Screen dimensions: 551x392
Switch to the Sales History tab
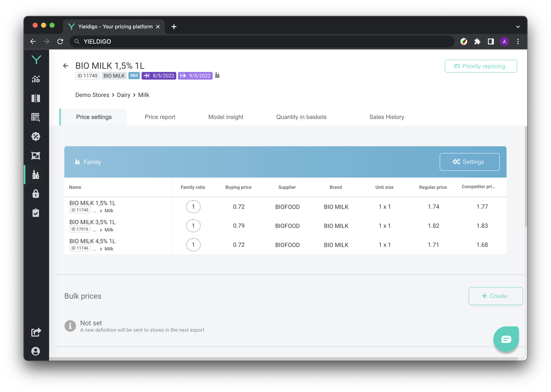click(x=387, y=117)
